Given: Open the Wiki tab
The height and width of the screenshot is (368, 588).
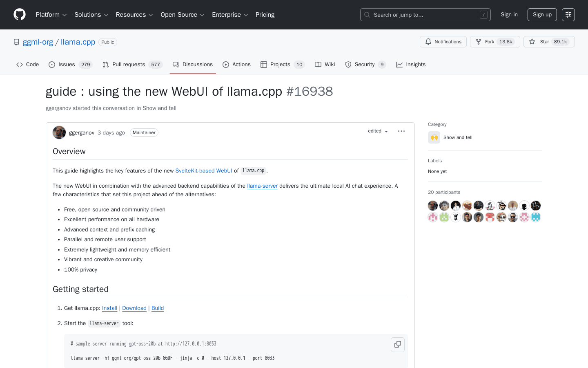Looking at the screenshot, I should point(325,64).
